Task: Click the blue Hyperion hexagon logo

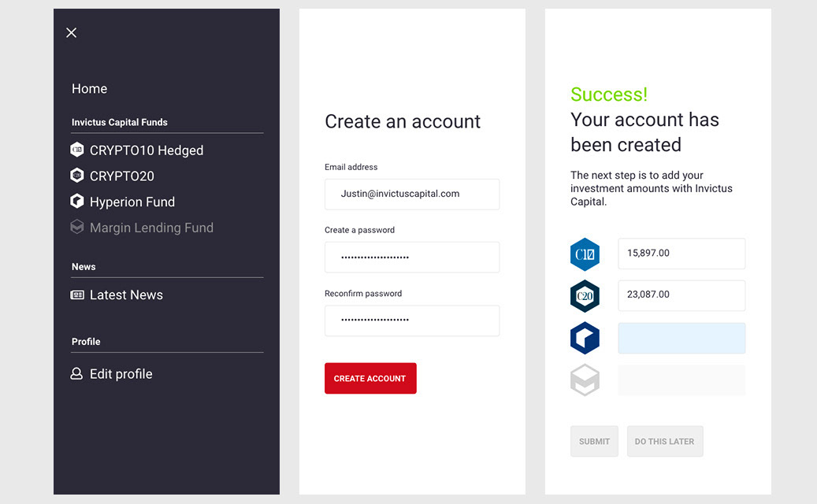Action: (585, 338)
